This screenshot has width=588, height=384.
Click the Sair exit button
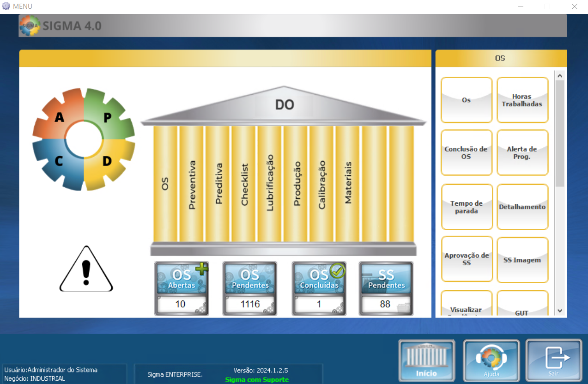click(x=554, y=361)
